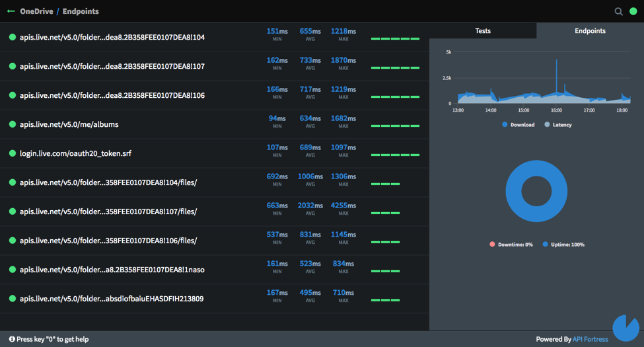This screenshot has height=347, width=644.
Task: Click status dot of me/albums endpoint
Action: pyautogui.click(x=13, y=124)
